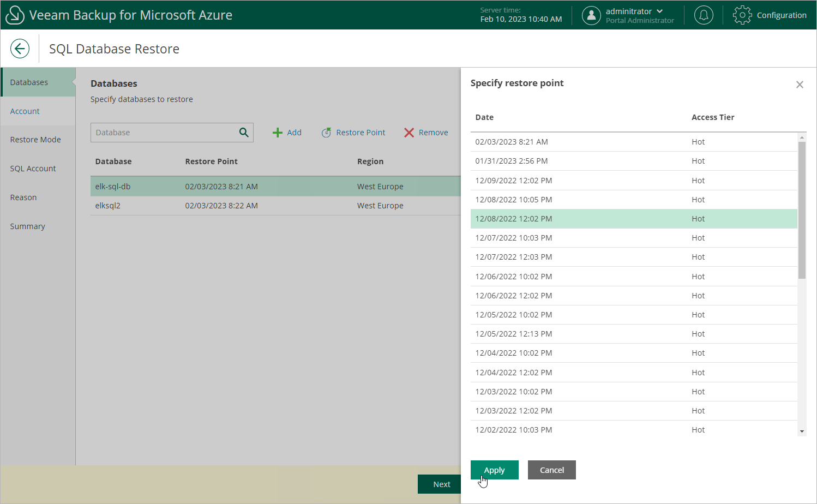This screenshot has height=504, width=817.
Task: Click the search magnifier in Database field
Action: (244, 132)
